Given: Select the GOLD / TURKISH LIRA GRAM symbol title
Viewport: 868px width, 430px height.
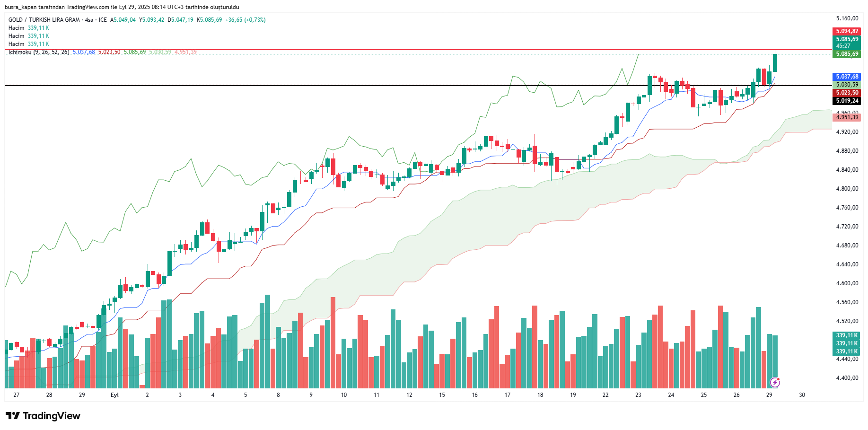Looking at the screenshot, I should click(44, 20).
